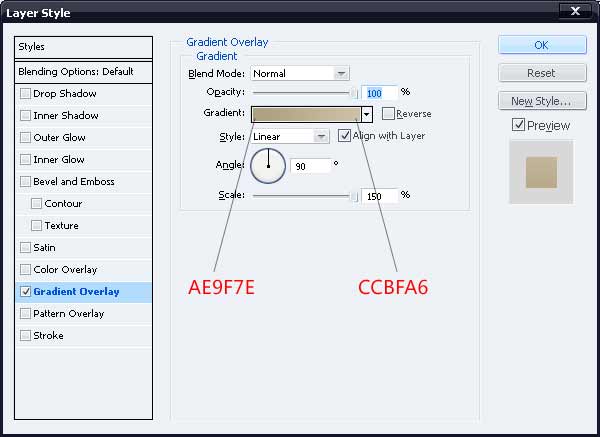Toggle the Inner Glow checkbox
The image size is (600, 437).
point(25,160)
